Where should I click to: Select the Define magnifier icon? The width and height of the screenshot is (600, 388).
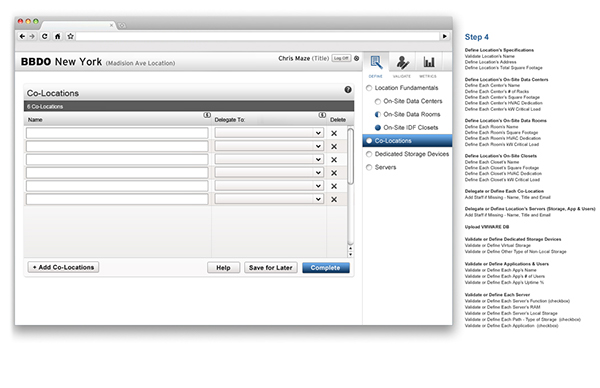coord(376,62)
